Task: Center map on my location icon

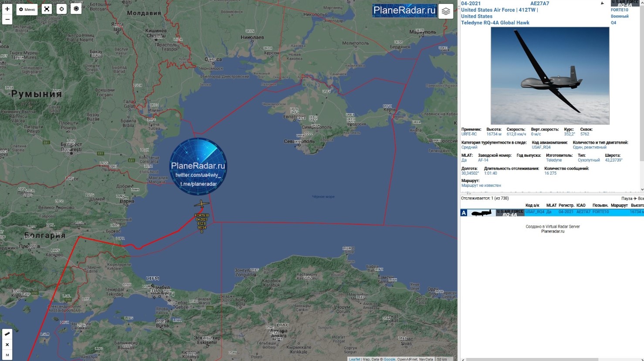Action: point(61,9)
